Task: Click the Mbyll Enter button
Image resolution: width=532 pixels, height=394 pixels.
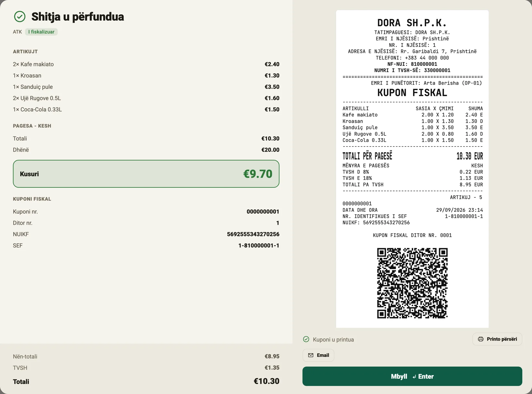Action: point(412,376)
